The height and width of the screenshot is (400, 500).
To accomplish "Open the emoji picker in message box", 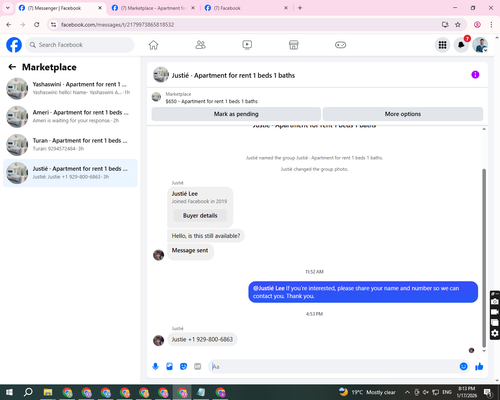I will click(463, 367).
